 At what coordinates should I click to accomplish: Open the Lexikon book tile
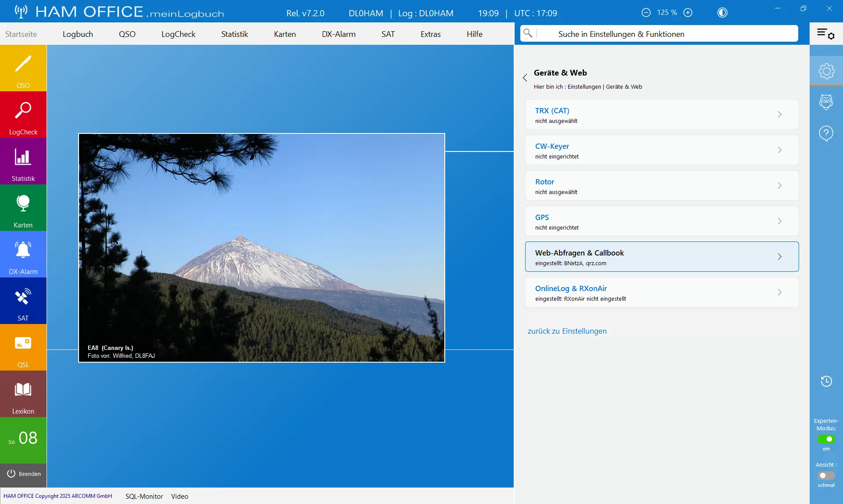coord(23,394)
